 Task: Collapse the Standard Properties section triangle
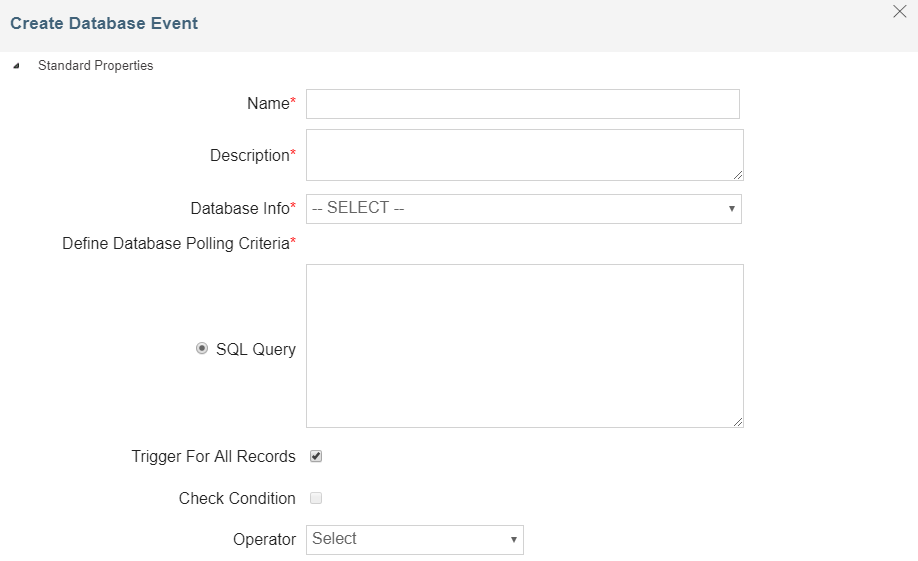(15, 66)
